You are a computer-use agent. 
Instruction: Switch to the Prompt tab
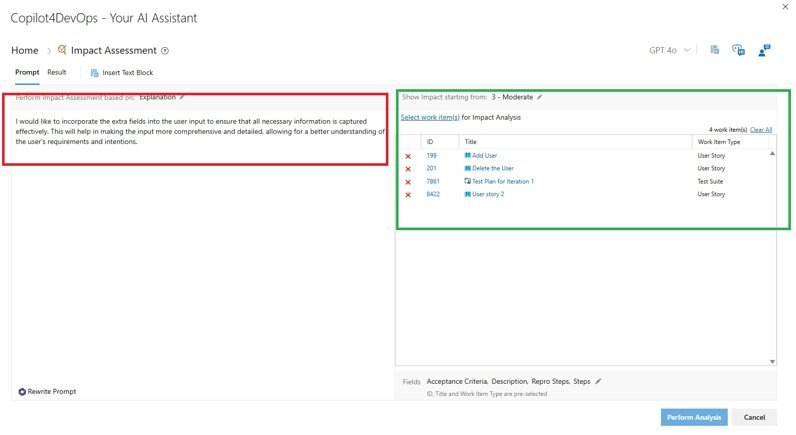[x=27, y=72]
